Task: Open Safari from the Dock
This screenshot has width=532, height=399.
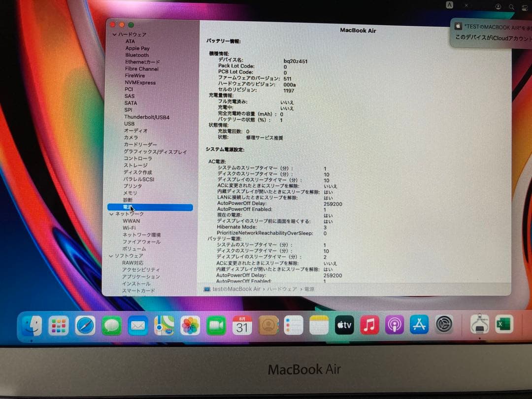Action: 84,325
